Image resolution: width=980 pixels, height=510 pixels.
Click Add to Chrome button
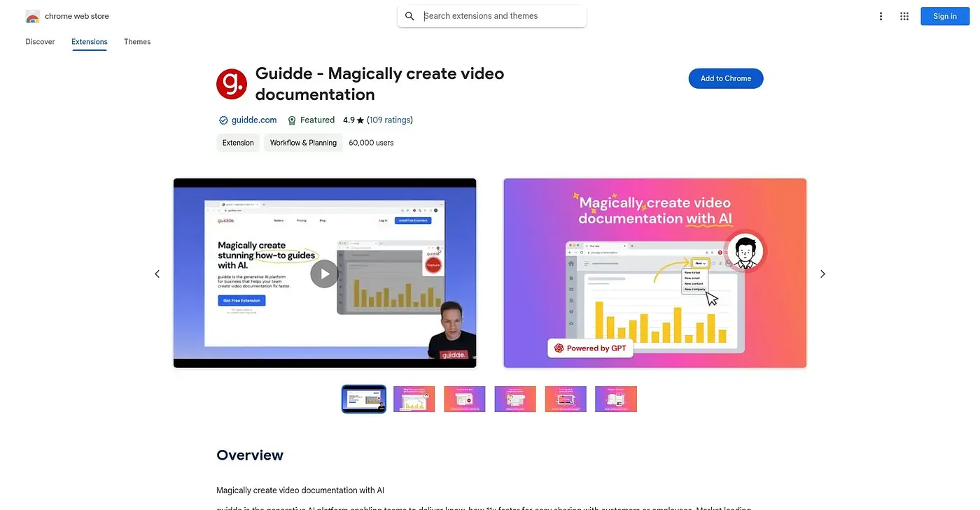pyautogui.click(x=726, y=78)
